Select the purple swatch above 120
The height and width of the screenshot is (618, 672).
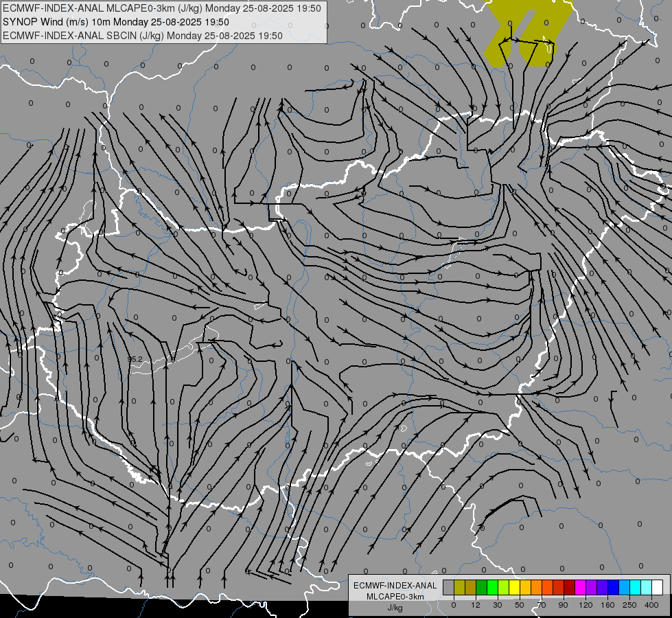[x=592, y=588]
